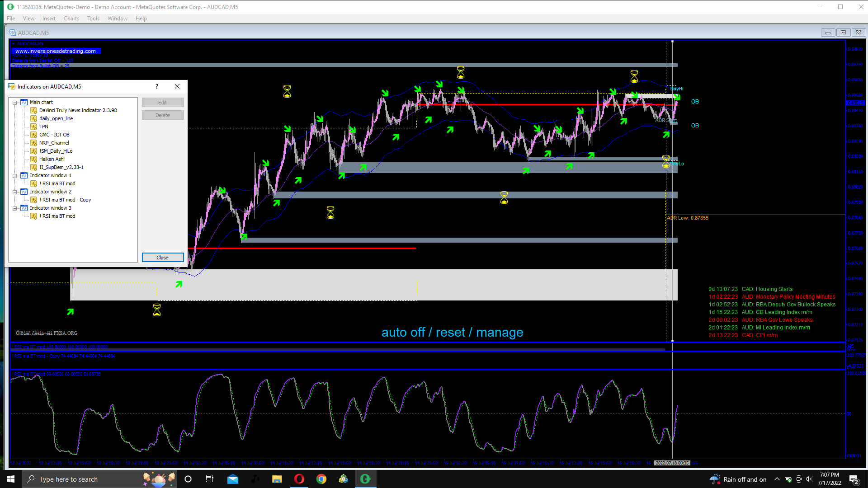Click the inversionesdetrading.com link label
This screenshot has width=868, height=488.
[x=56, y=51]
